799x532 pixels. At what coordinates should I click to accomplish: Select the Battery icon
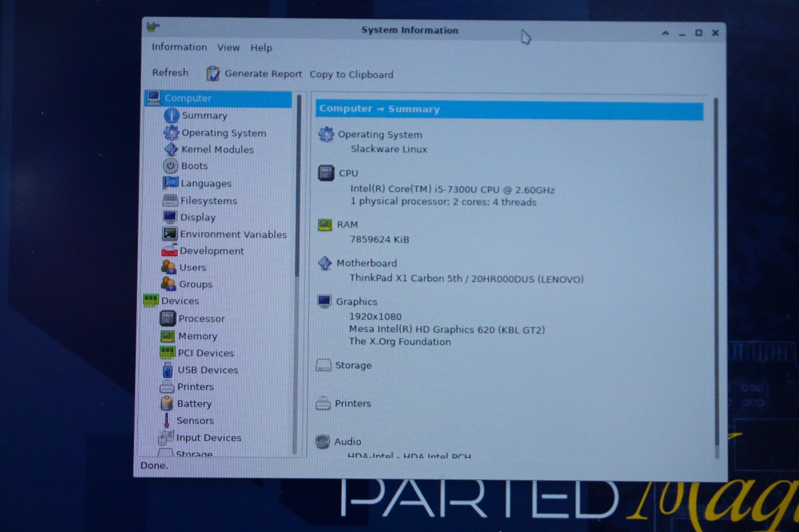pyautogui.click(x=167, y=403)
